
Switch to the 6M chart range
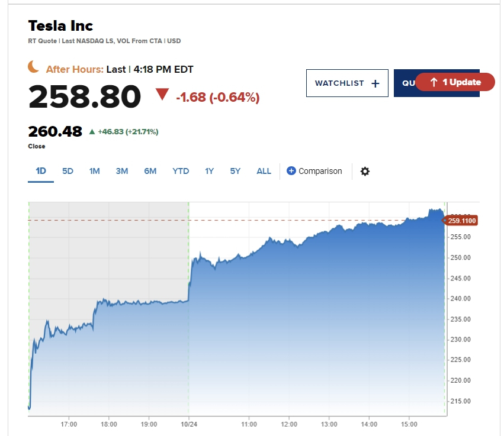click(150, 171)
